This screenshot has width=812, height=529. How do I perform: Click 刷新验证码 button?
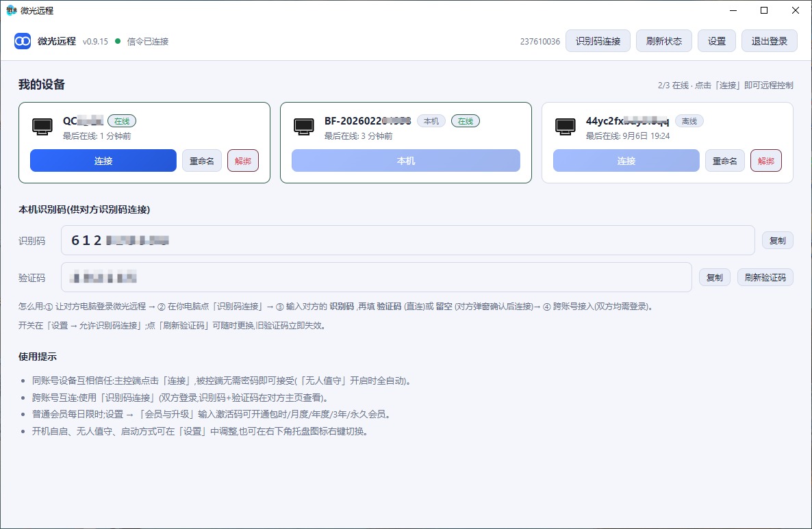coord(765,277)
